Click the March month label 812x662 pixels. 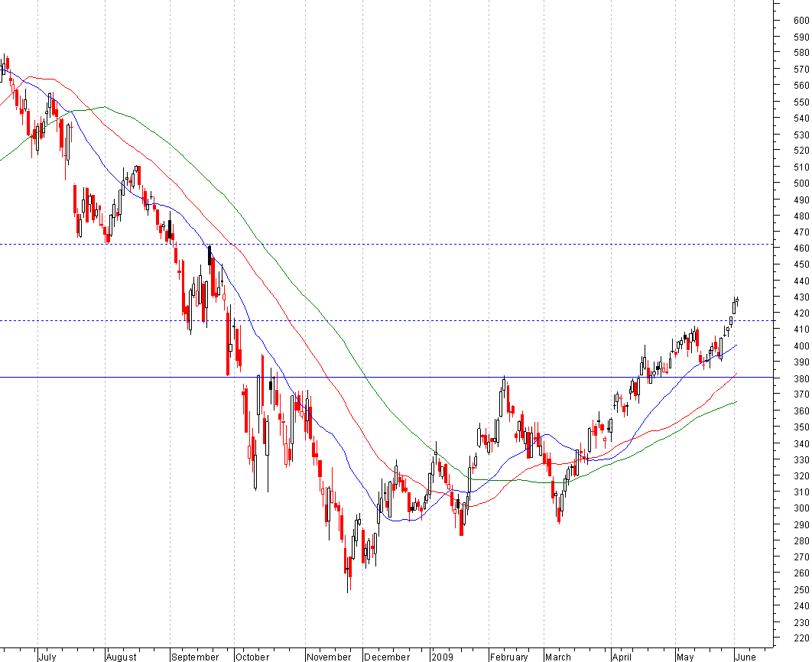(x=558, y=657)
